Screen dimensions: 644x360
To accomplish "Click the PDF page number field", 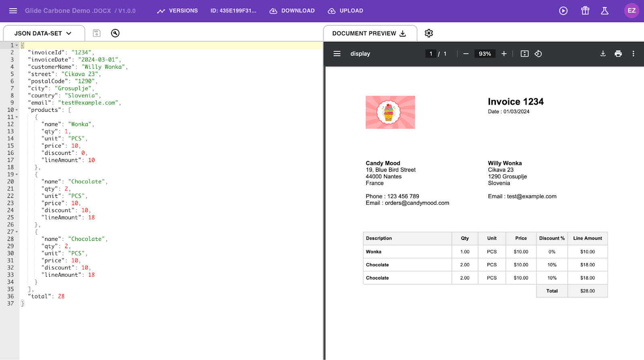I will (x=431, y=54).
